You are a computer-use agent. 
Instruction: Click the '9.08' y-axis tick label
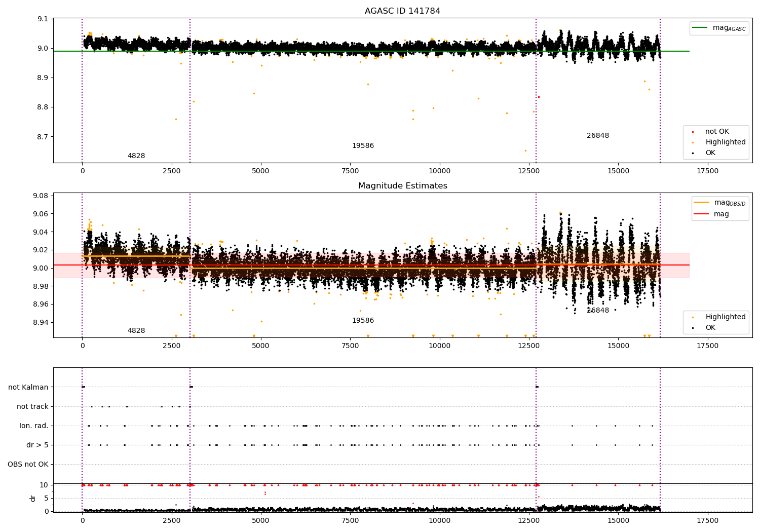click(x=41, y=196)
